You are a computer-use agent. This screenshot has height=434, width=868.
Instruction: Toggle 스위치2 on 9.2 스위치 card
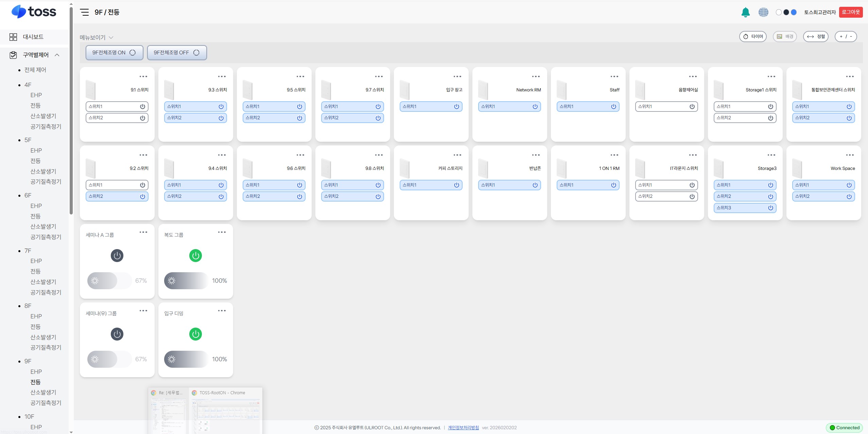(117, 196)
